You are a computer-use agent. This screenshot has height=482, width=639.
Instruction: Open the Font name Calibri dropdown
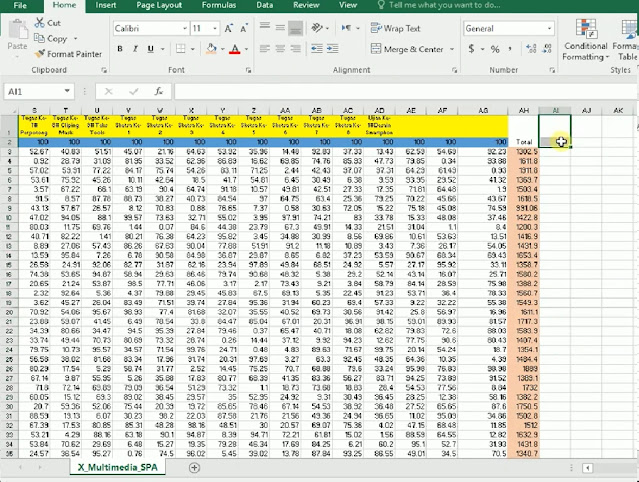point(185,29)
